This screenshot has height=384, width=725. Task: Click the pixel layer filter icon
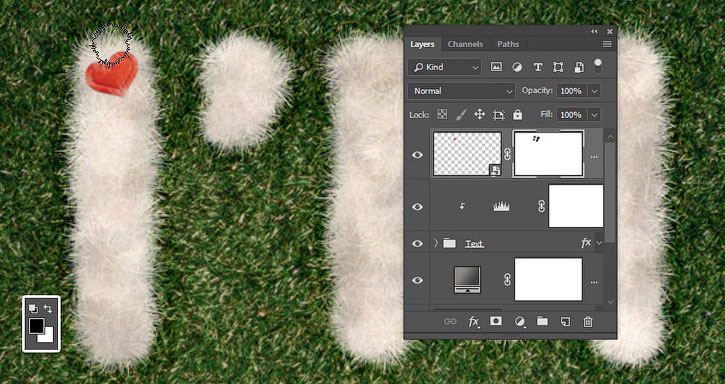(x=496, y=67)
